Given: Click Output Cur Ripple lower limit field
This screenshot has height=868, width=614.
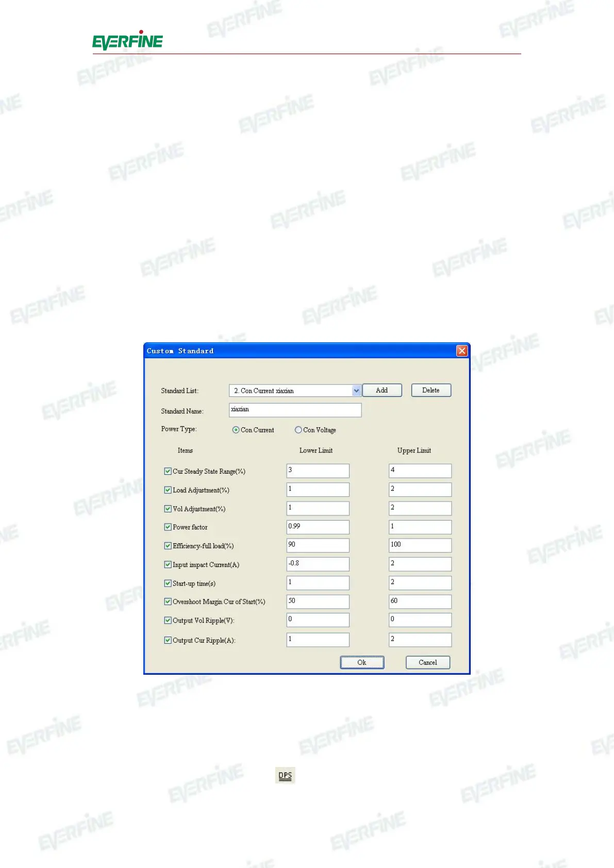Looking at the screenshot, I should tap(318, 640).
